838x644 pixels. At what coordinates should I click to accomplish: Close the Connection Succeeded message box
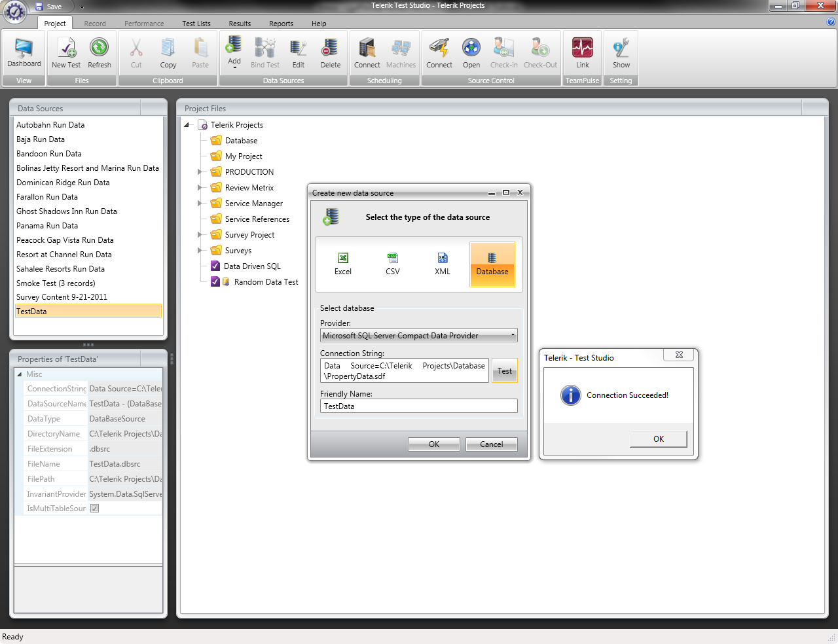(x=679, y=355)
